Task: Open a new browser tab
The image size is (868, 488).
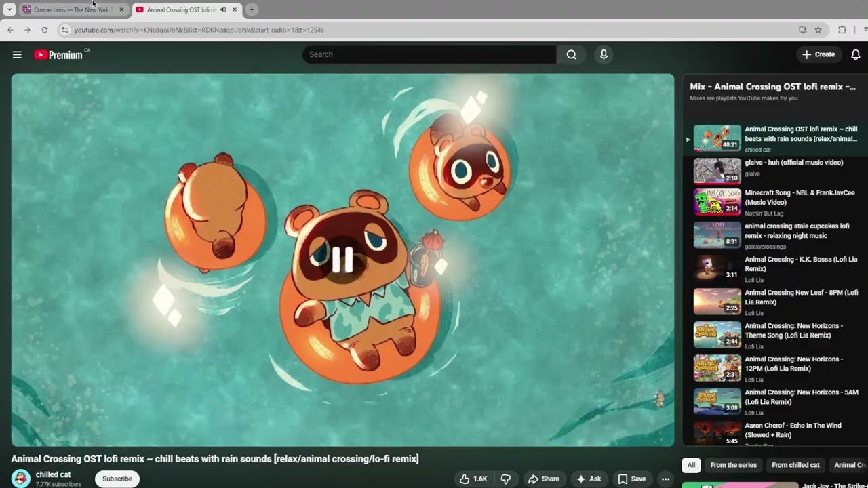Action: [252, 9]
